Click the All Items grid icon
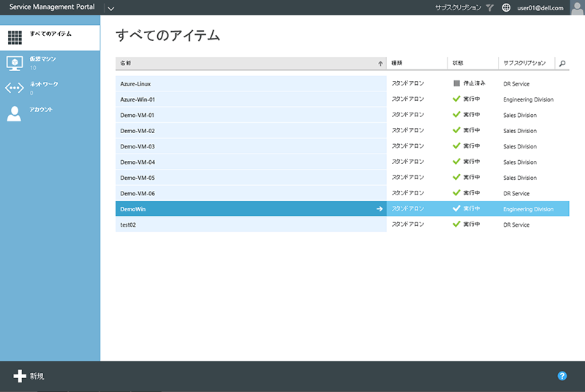The image size is (585, 392). (x=15, y=37)
